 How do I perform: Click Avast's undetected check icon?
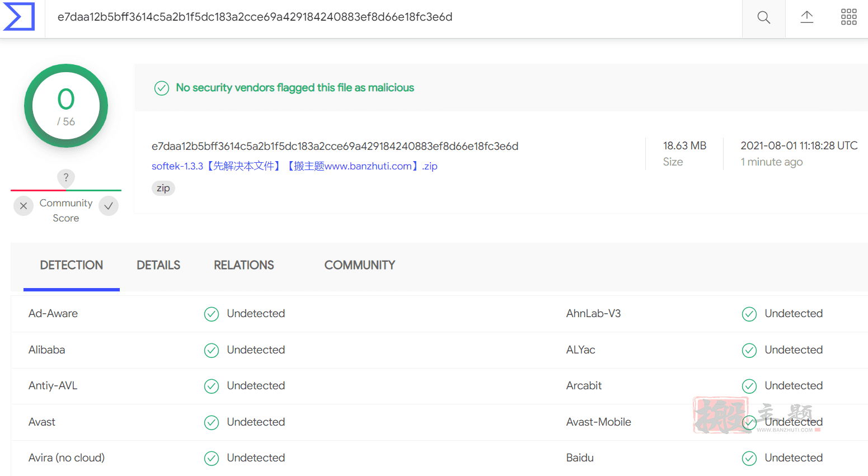[212, 423]
